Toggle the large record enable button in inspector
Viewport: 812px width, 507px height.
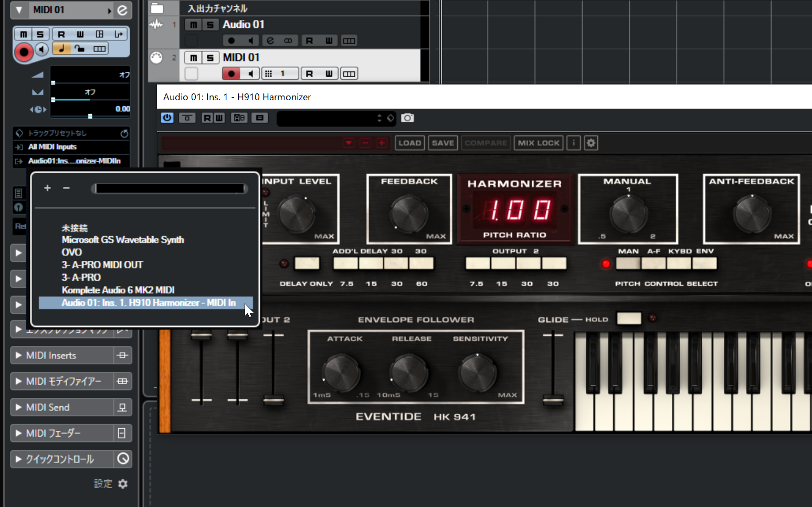(x=24, y=52)
